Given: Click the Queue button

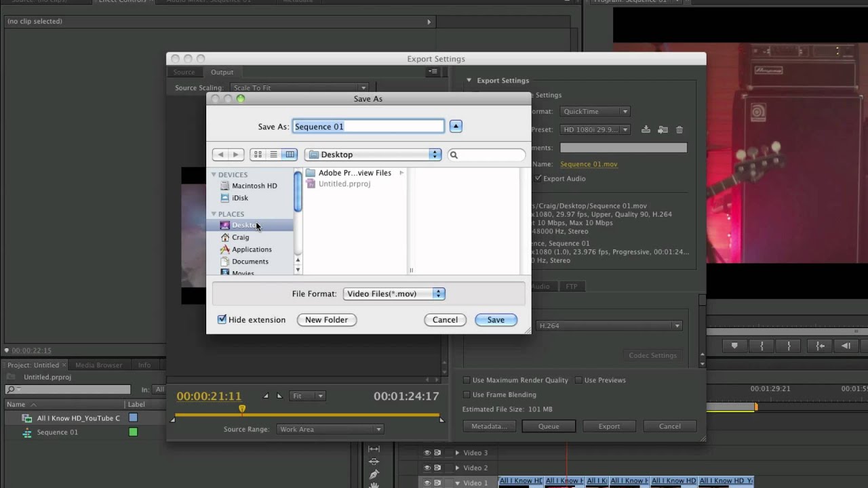Looking at the screenshot, I should [x=549, y=426].
